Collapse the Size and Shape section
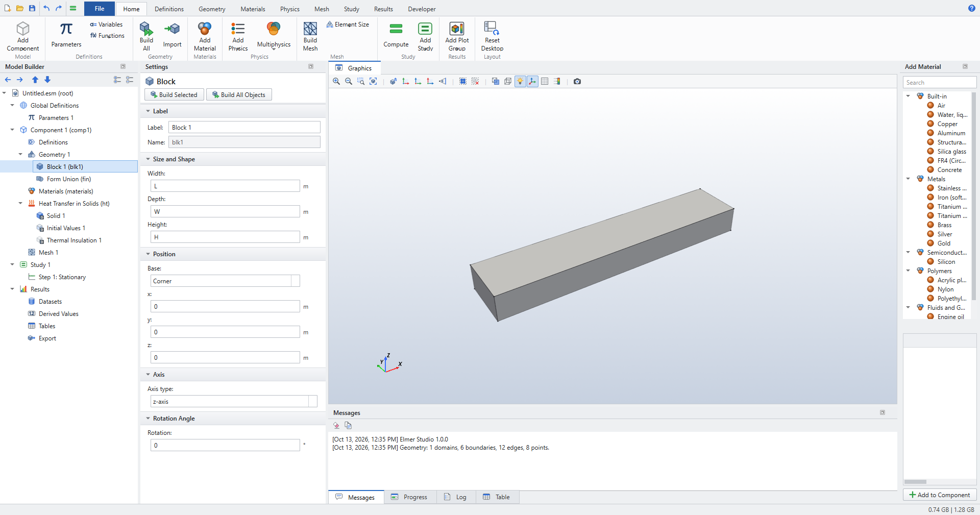This screenshot has width=980, height=515. (149, 159)
